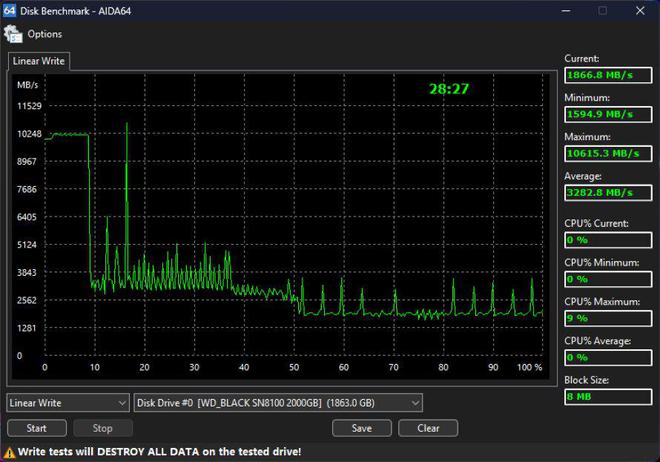Viewport: 660px width, 462px height.
Task: Click the Start button
Action: pos(37,428)
